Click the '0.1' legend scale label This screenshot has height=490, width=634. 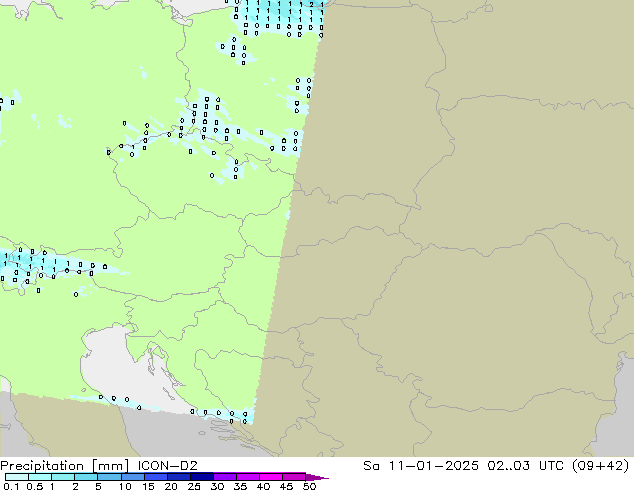pyautogui.click(x=11, y=486)
